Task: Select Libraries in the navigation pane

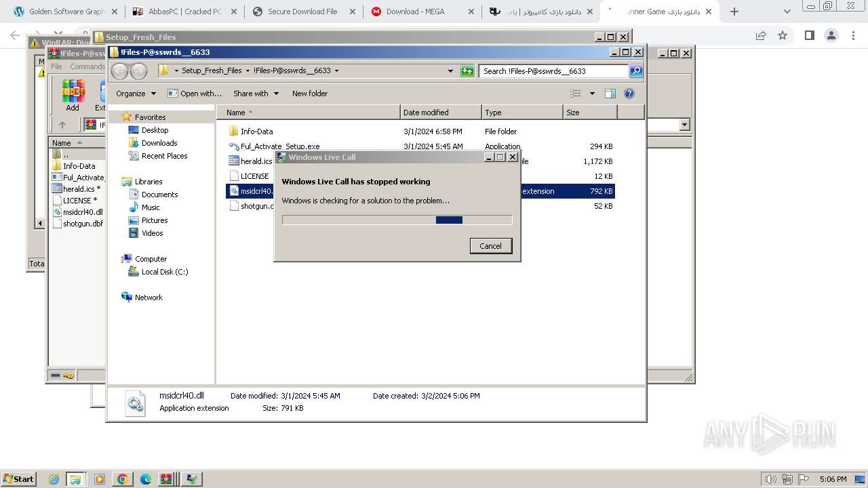Action: 149,182
